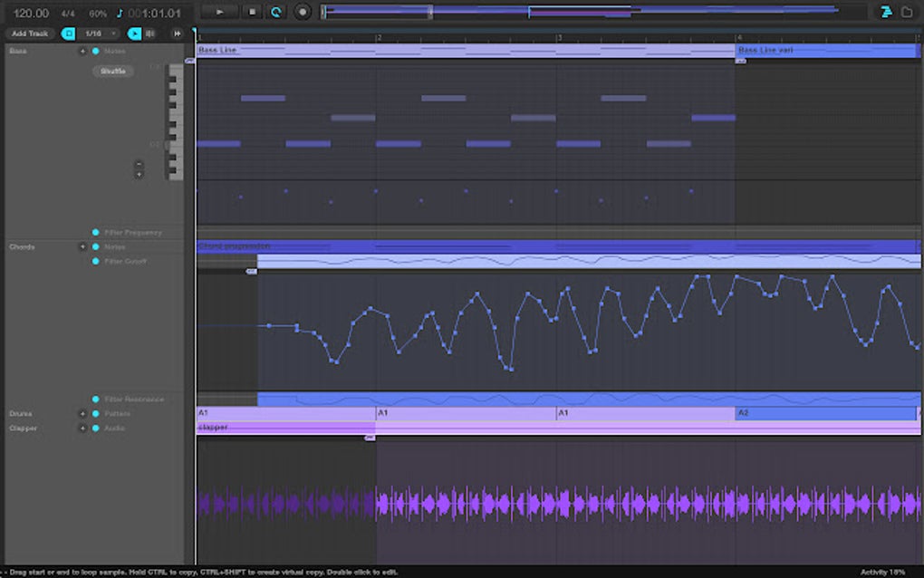This screenshot has width=924, height=578.
Task: Open the 1/16 grid resolution dropdown
Action: coord(93,33)
